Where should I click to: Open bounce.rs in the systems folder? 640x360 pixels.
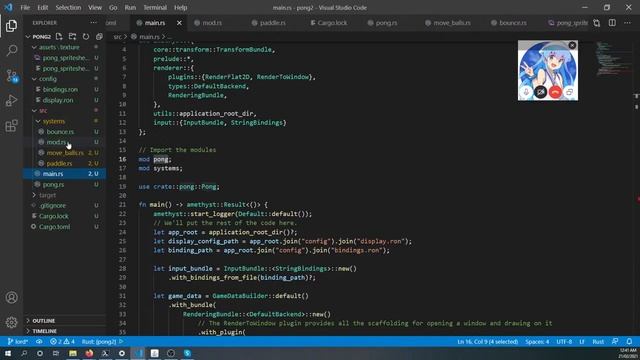point(60,132)
